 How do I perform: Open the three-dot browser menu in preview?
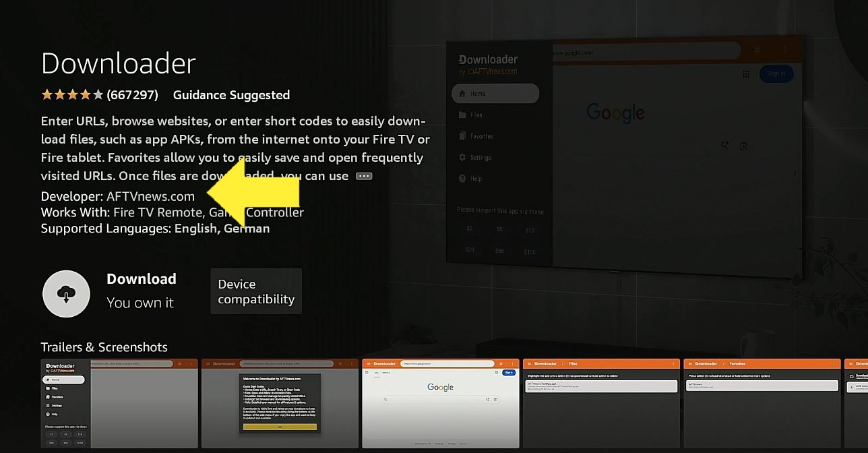click(783, 50)
